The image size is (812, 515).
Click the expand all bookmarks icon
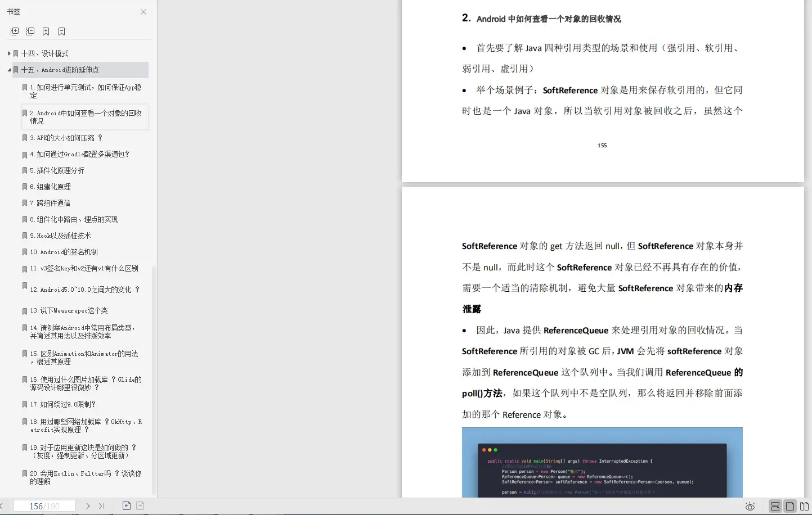[15, 31]
